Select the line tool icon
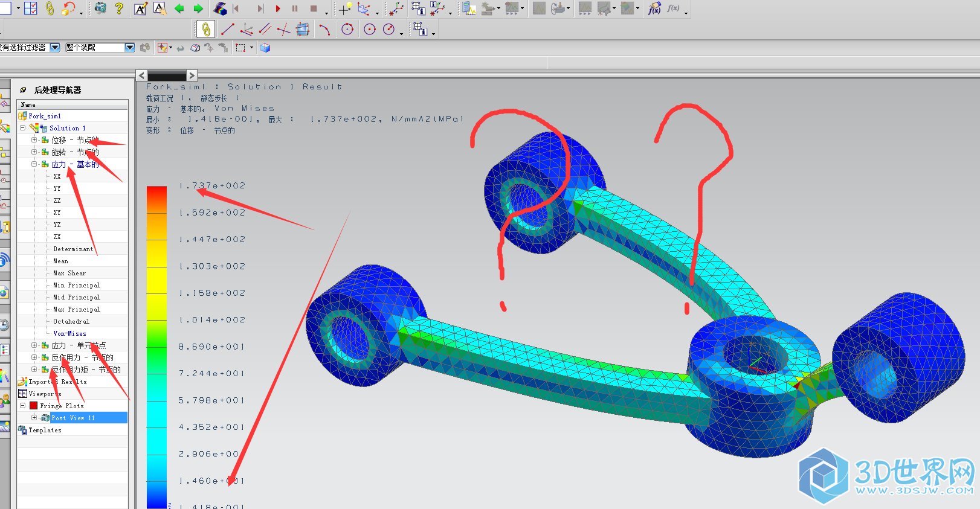 228,29
